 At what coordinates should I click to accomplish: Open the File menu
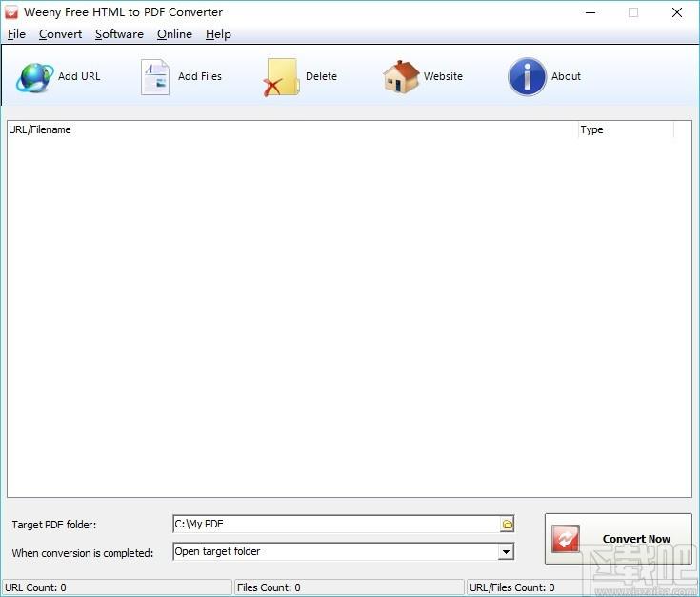[x=16, y=34]
